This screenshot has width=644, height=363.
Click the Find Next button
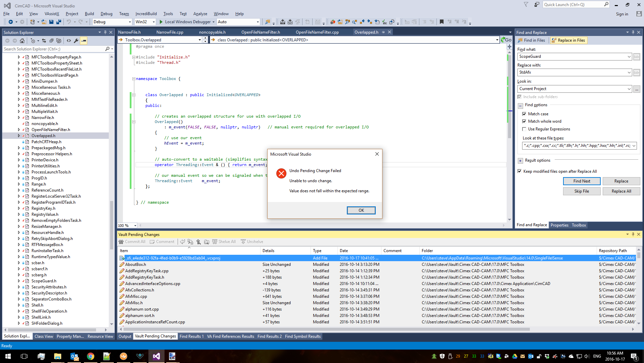pyautogui.click(x=582, y=181)
